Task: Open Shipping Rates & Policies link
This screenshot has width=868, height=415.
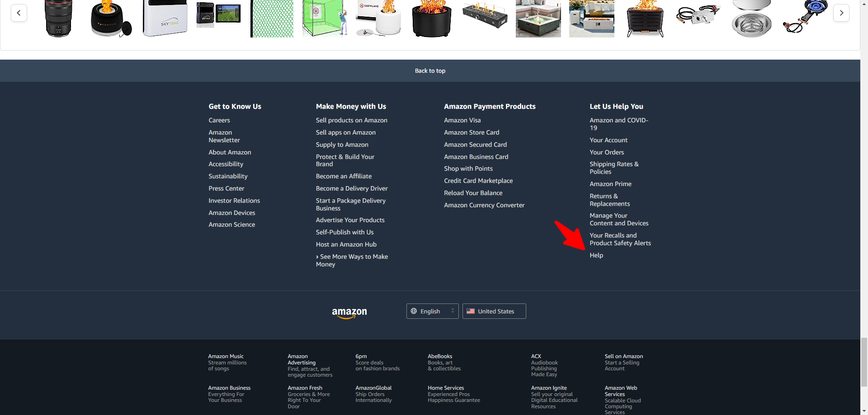Action: [614, 168]
